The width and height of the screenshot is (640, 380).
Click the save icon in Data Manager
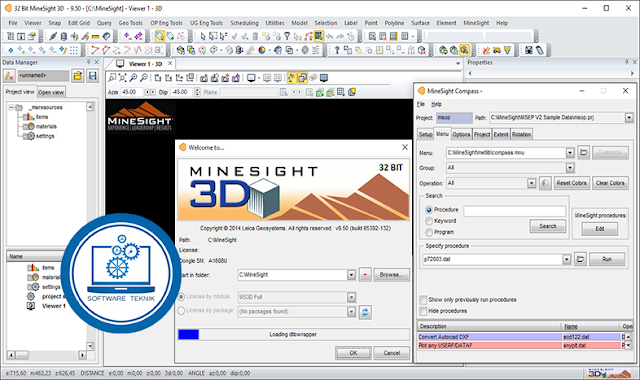click(x=93, y=76)
